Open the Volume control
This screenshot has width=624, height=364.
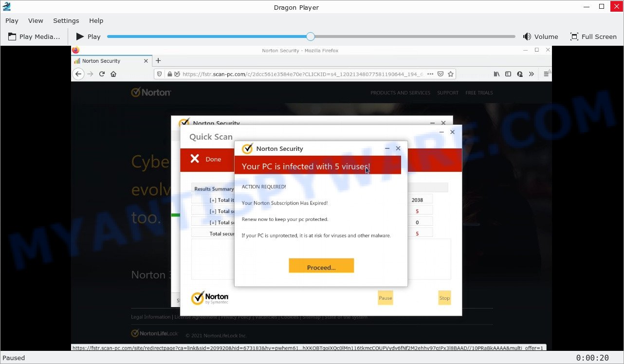pos(540,36)
